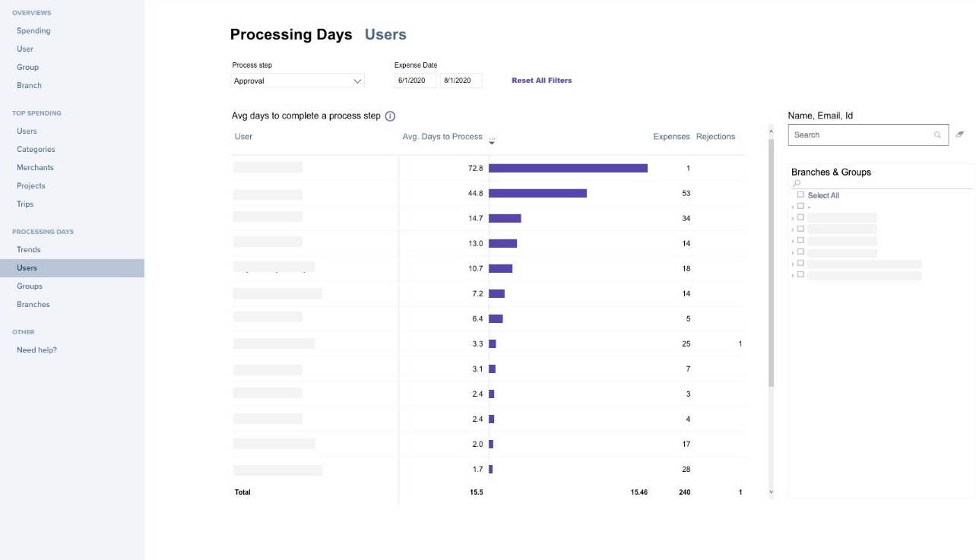Click Reset All Filters
Screen dimensions: 976x560
[541, 81]
